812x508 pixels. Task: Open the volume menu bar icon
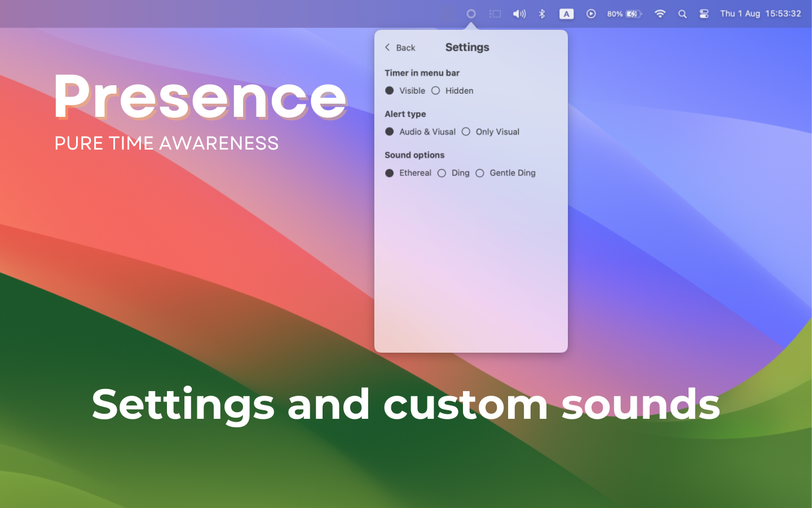point(519,14)
